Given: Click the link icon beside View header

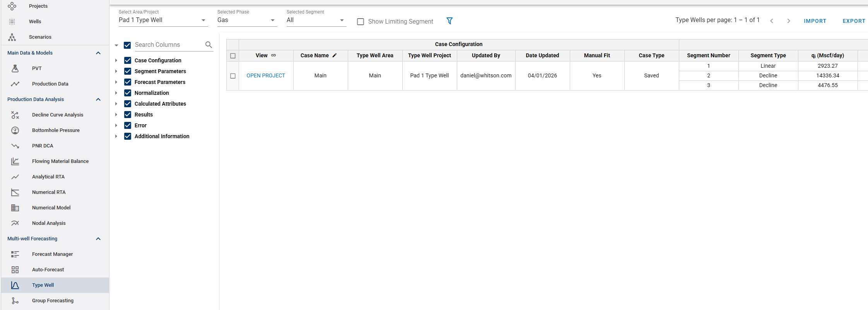Looking at the screenshot, I should [x=273, y=55].
